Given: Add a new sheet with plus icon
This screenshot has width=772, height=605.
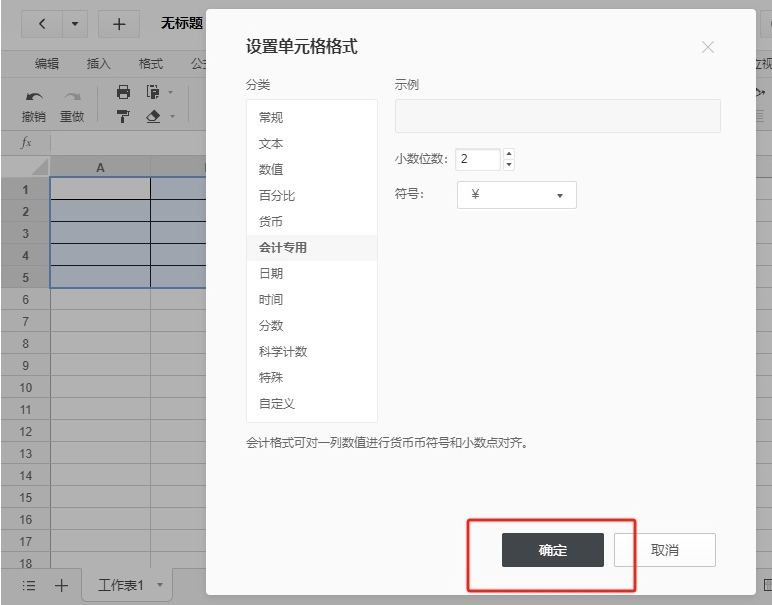Looking at the screenshot, I should [x=61, y=585].
